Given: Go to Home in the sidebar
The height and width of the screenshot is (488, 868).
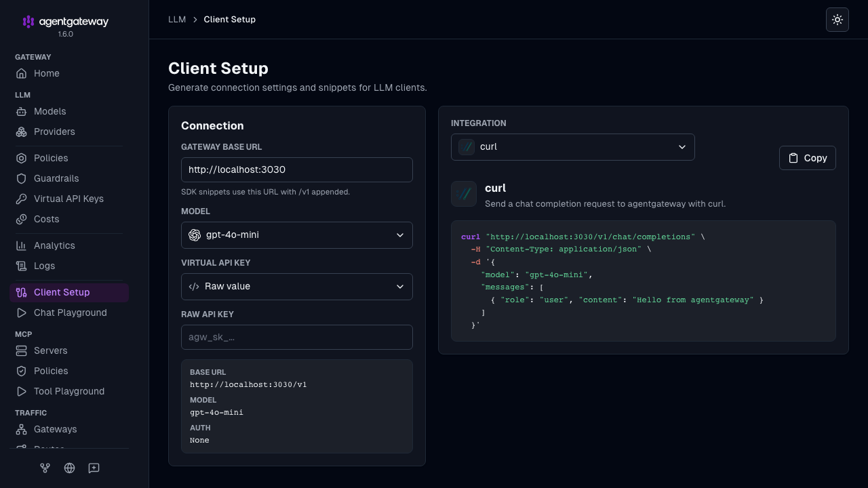Looking at the screenshot, I should pyautogui.click(x=69, y=73).
